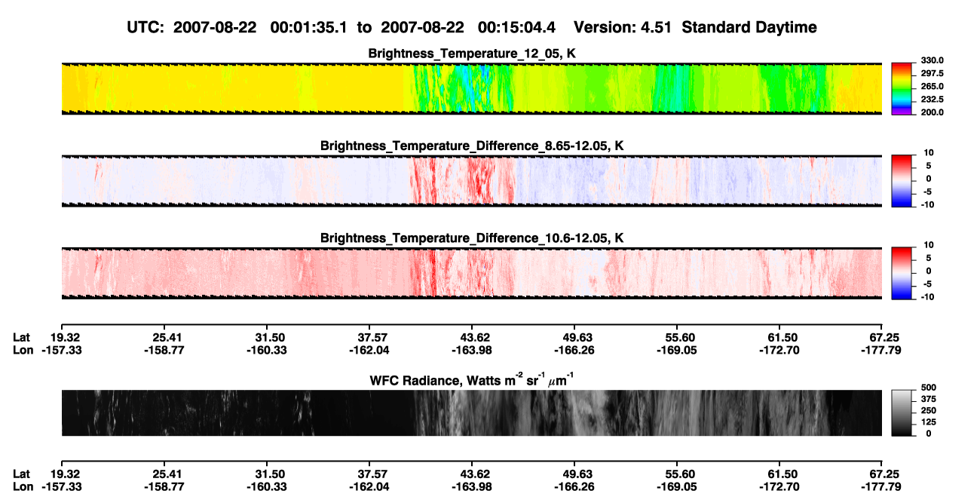This screenshot has height=503, width=980.
Task: Click the 10 label on 10.6-12.05 color bar
Action: (929, 245)
